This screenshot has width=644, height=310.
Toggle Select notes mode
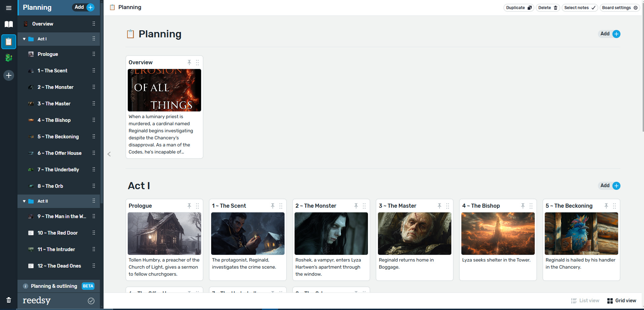pyautogui.click(x=580, y=8)
